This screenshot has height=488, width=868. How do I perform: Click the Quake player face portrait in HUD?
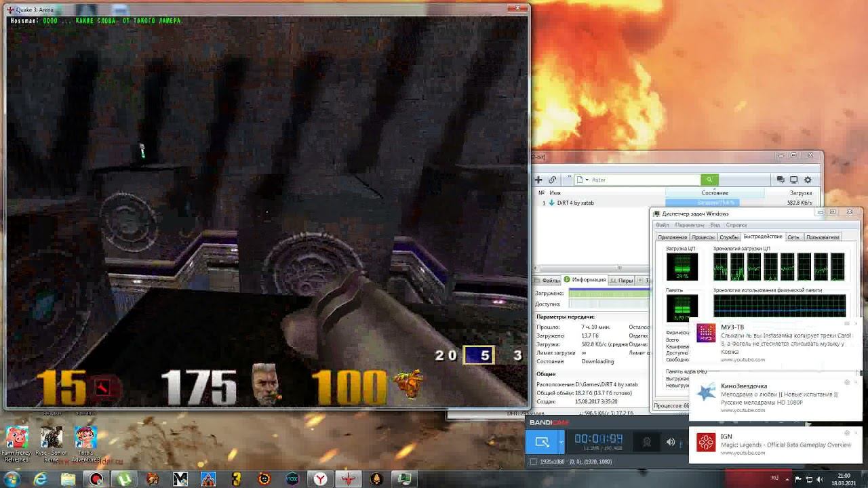[265, 384]
